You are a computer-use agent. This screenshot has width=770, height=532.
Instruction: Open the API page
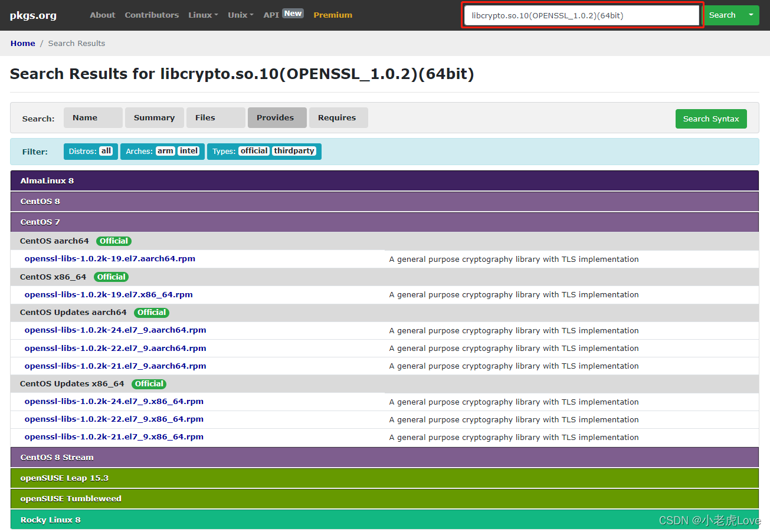point(271,15)
